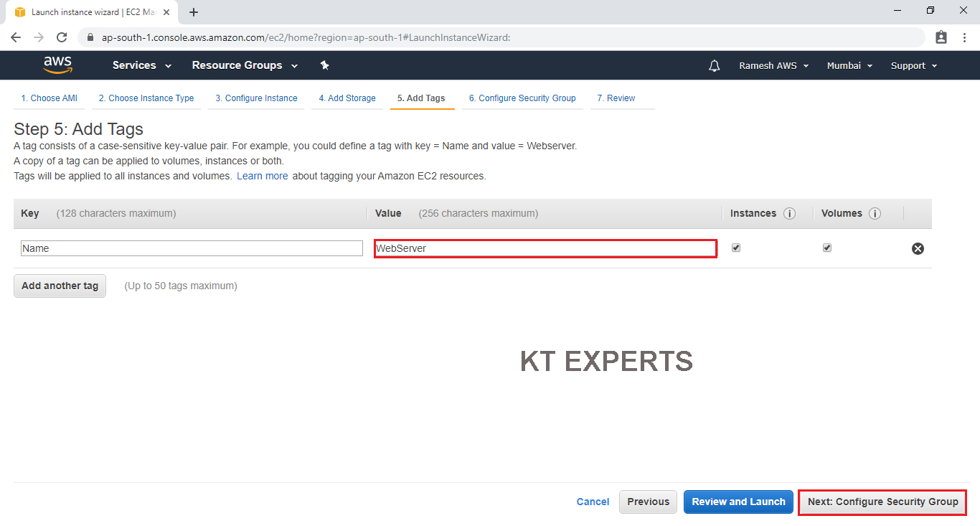Click info icon next to Instances
Viewport: 980px width, 526px height.
[789, 214]
